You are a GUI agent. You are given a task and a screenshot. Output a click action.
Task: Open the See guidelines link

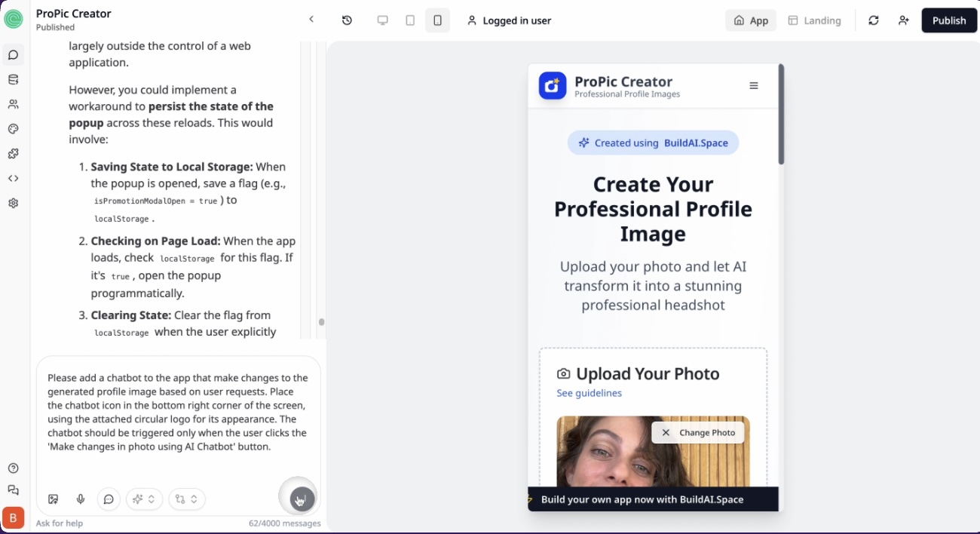[589, 393]
